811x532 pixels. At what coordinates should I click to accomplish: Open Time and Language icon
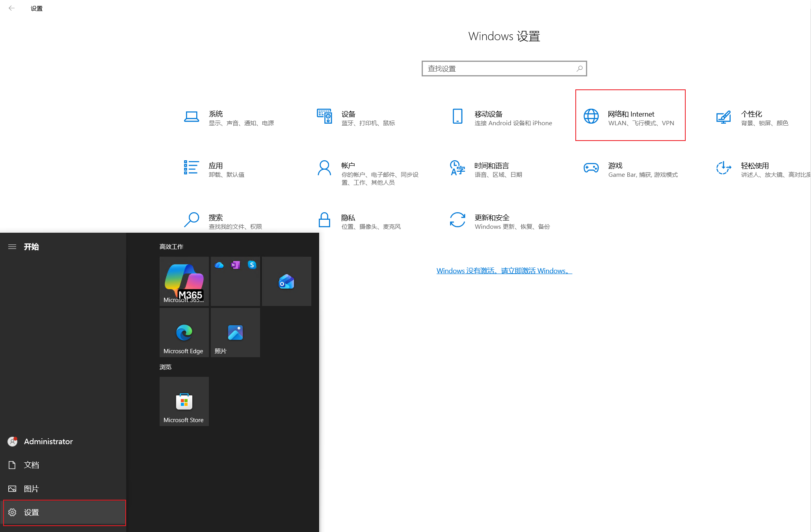click(457, 168)
